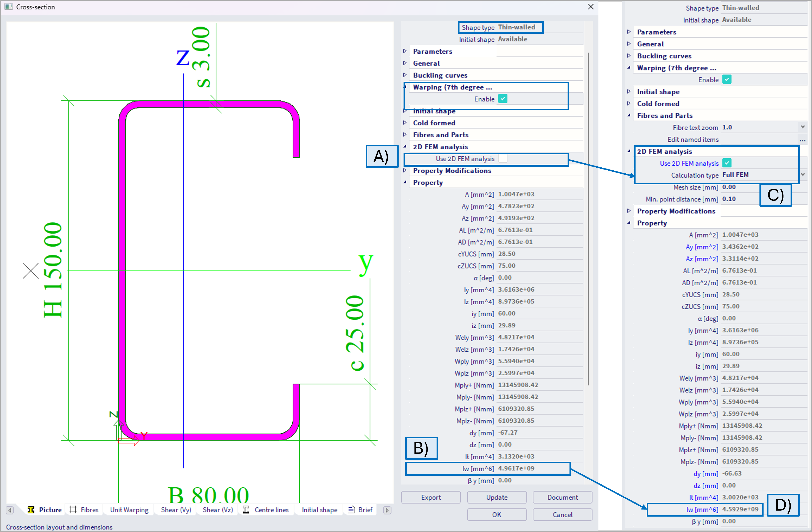The image size is (812, 532).
Task: Click the Fibres tab's grid icon
Action: coord(73,510)
